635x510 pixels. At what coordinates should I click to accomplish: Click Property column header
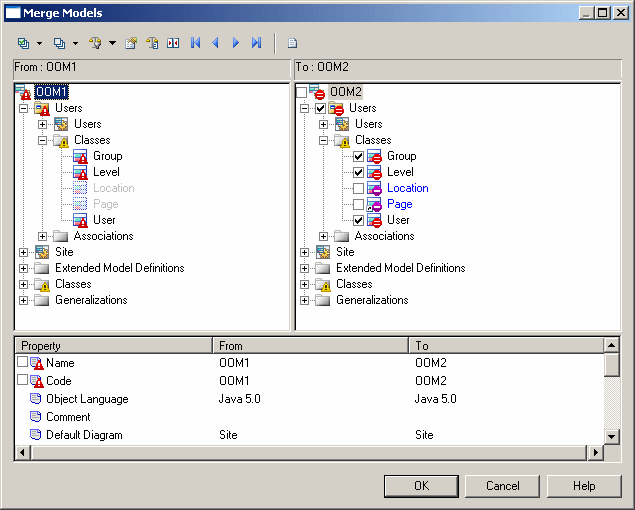point(114,346)
